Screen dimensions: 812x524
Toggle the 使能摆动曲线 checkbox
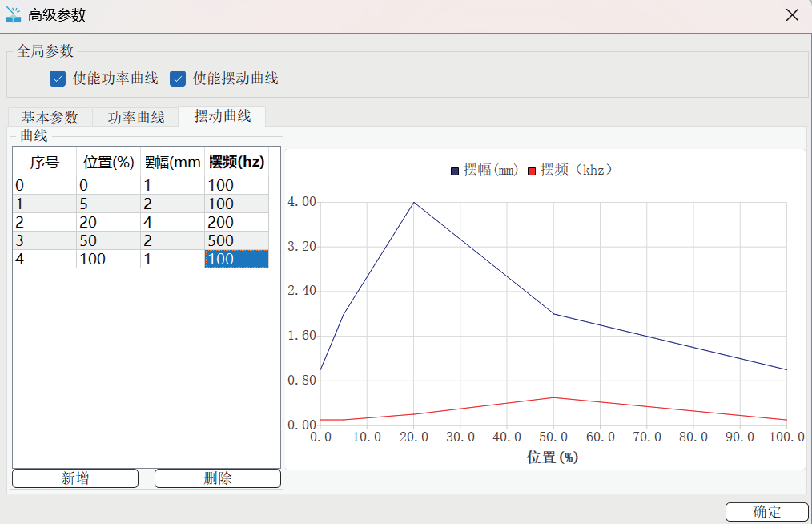178,79
